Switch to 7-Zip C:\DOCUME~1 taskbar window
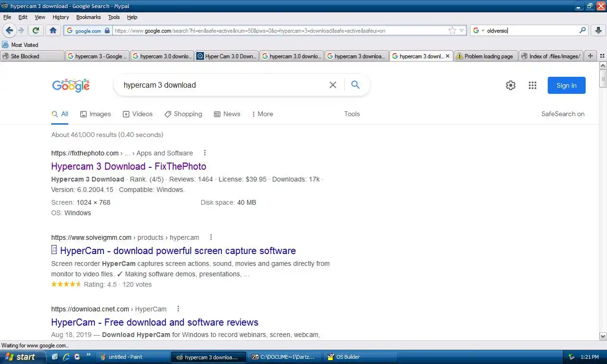607x364 pixels. 284,357
